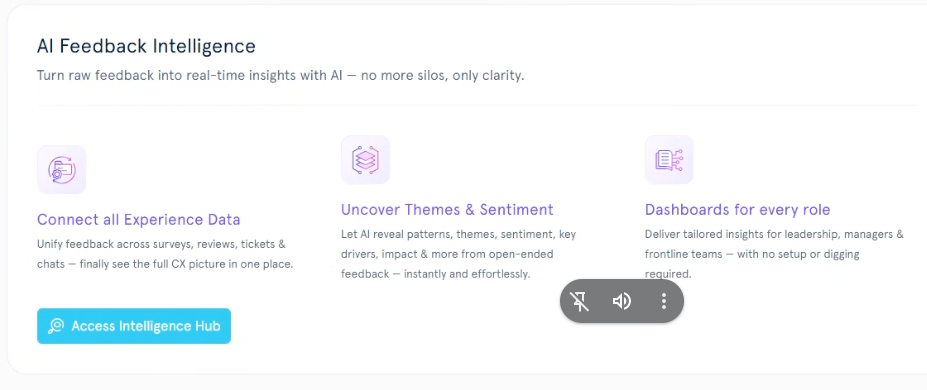Open the Connect all Experience Data link
Viewport: 927px width, 390px height.
click(x=138, y=220)
